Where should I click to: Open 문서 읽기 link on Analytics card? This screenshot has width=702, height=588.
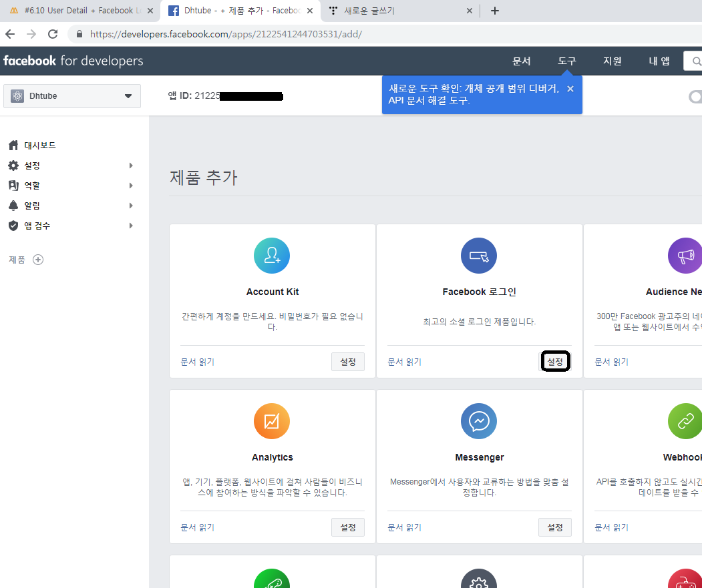pos(198,527)
